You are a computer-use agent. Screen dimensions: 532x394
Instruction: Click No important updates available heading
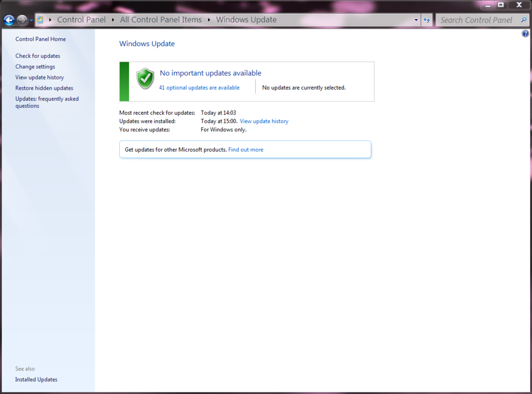[x=211, y=73]
